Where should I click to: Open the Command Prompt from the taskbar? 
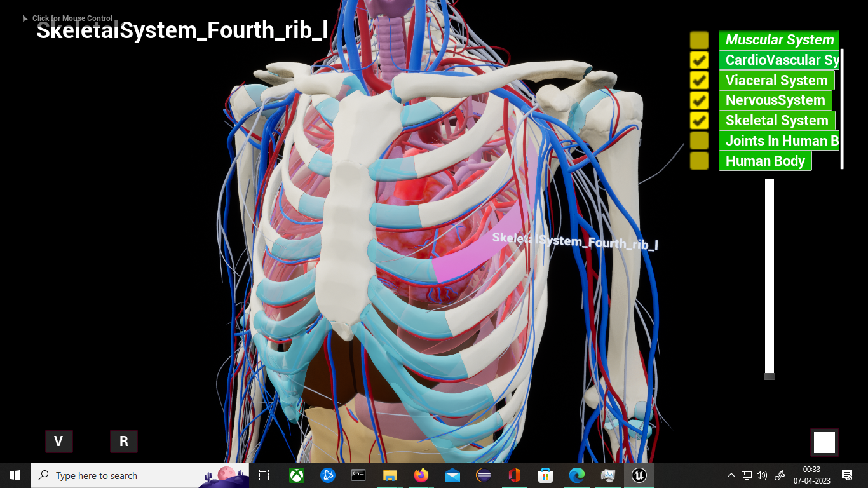(x=358, y=475)
